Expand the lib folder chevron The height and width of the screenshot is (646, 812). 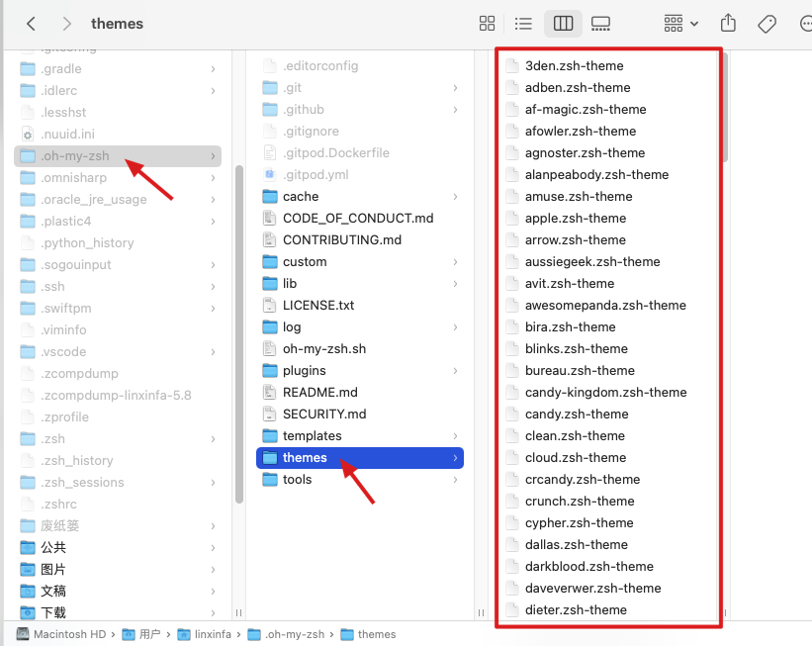[x=455, y=283]
